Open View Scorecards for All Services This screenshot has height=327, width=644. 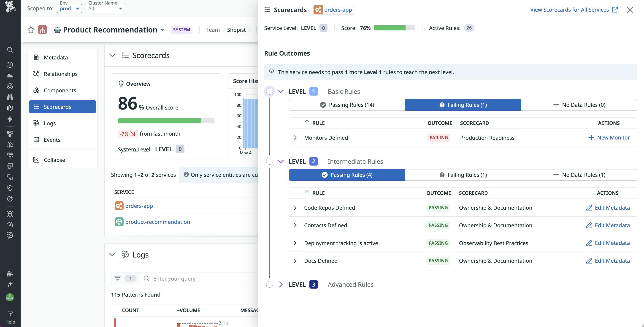click(570, 10)
